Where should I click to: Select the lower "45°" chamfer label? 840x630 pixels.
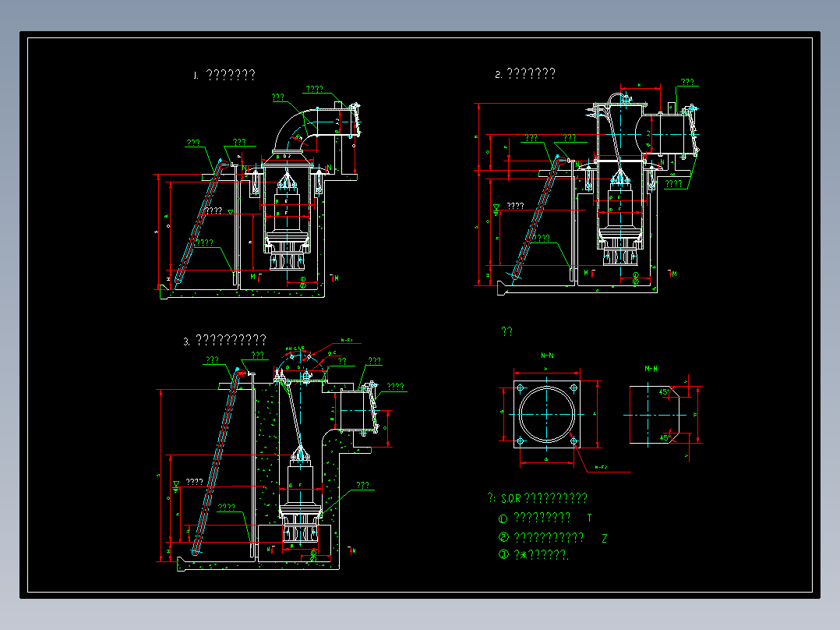coord(664,437)
